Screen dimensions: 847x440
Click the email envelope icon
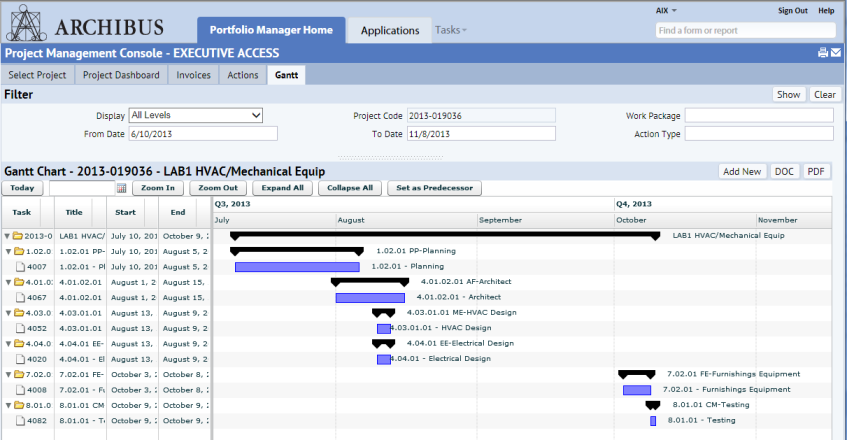click(x=836, y=52)
